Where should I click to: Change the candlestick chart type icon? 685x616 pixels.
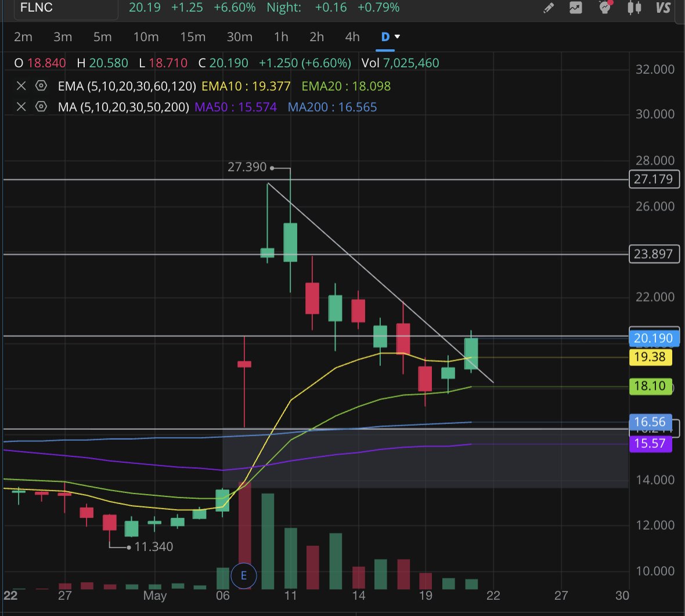634,8
